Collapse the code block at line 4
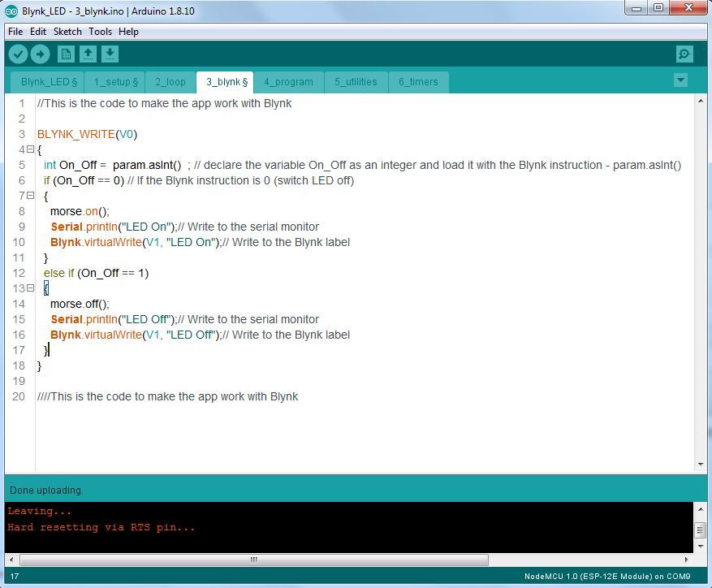 (x=30, y=149)
